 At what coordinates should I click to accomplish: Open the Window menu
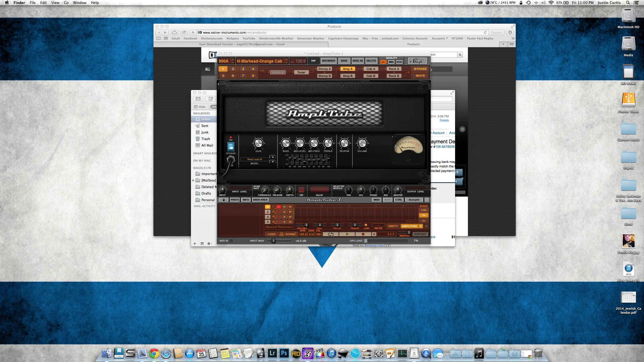tap(79, 3)
